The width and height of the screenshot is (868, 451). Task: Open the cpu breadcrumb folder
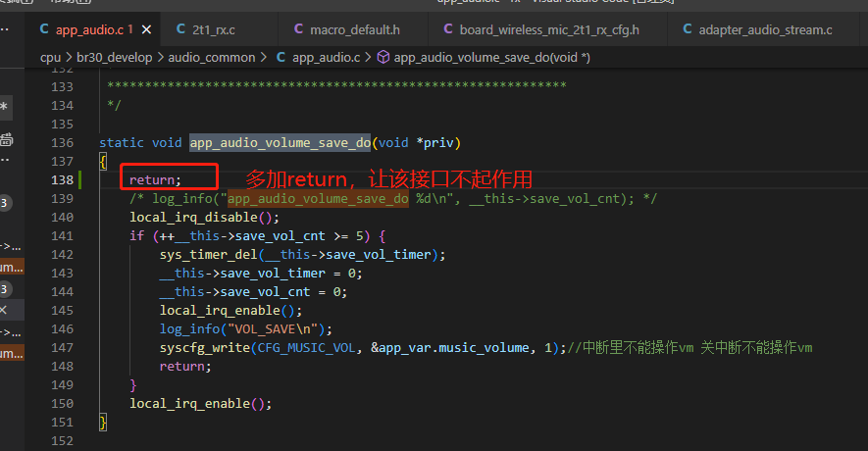(x=50, y=58)
